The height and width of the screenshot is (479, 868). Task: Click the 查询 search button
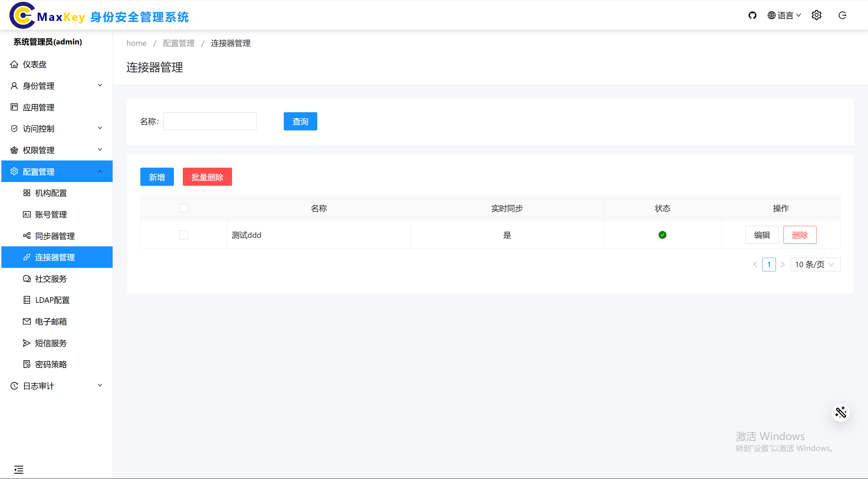click(x=300, y=121)
